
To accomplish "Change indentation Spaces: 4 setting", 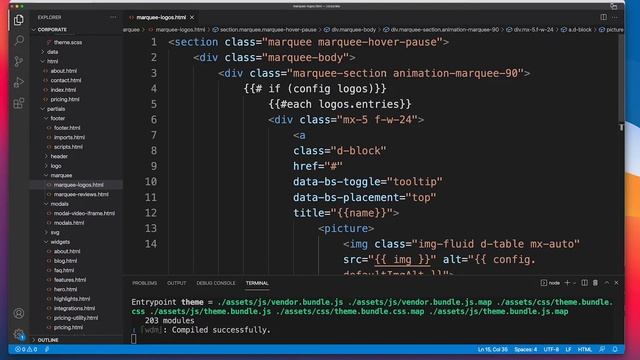I will point(526,349).
